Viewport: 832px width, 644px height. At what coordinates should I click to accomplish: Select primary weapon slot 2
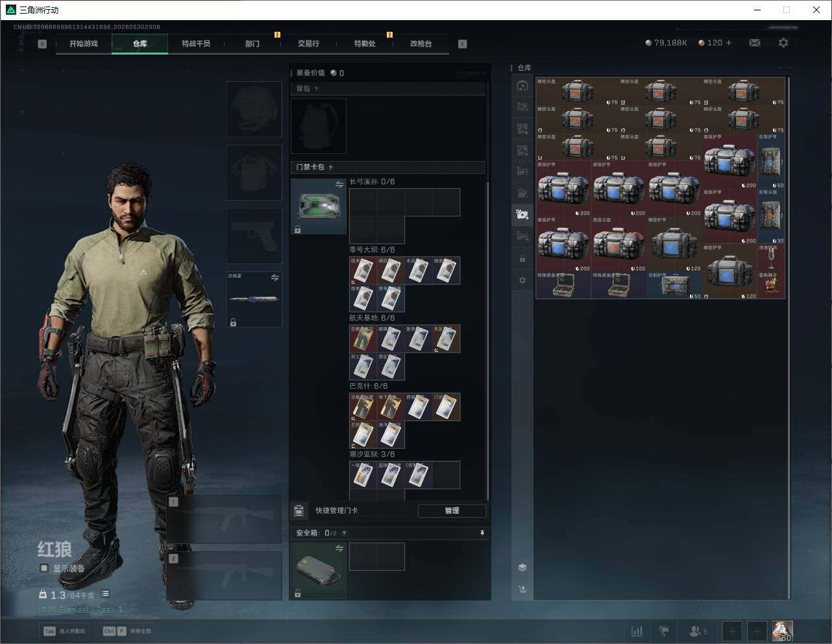pos(225,576)
